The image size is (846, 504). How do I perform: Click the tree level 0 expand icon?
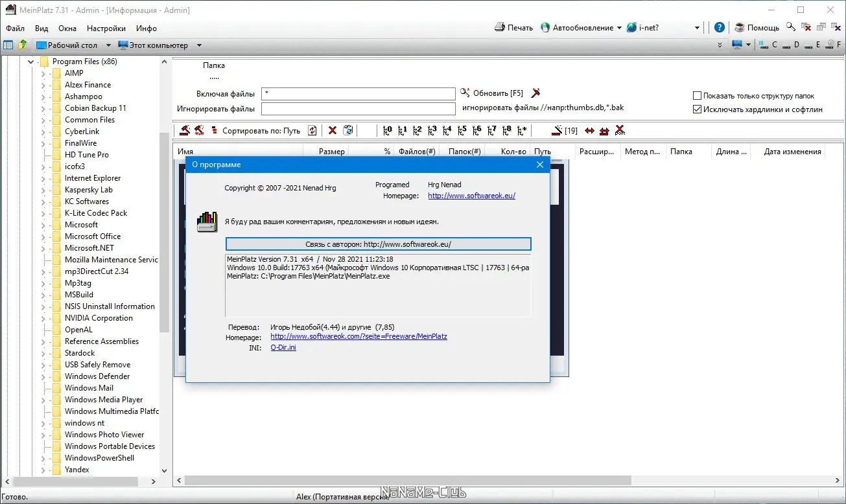[x=388, y=130]
